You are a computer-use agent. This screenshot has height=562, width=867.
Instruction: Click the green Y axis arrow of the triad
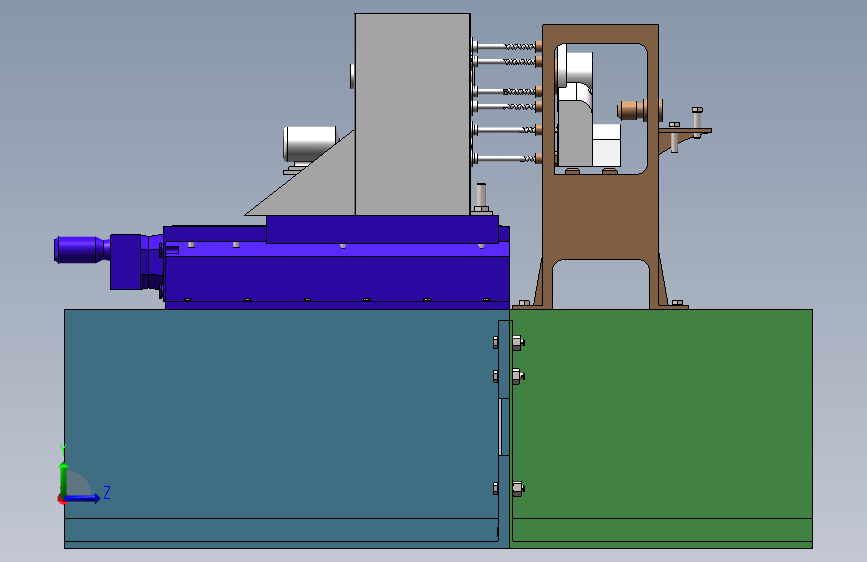[x=64, y=478]
